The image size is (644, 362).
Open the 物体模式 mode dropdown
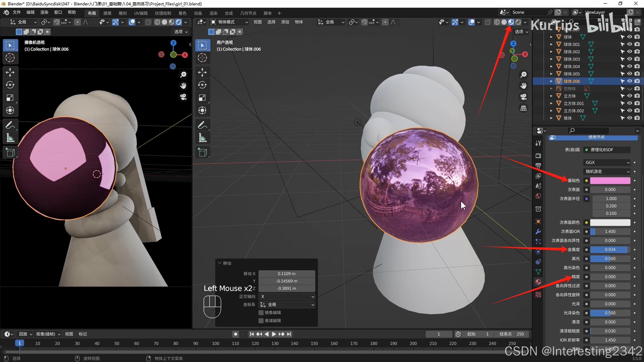point(229,22)
